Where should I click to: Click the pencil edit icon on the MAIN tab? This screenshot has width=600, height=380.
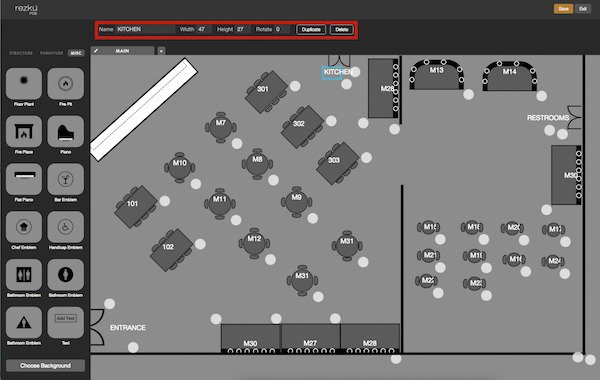point(96,51)
